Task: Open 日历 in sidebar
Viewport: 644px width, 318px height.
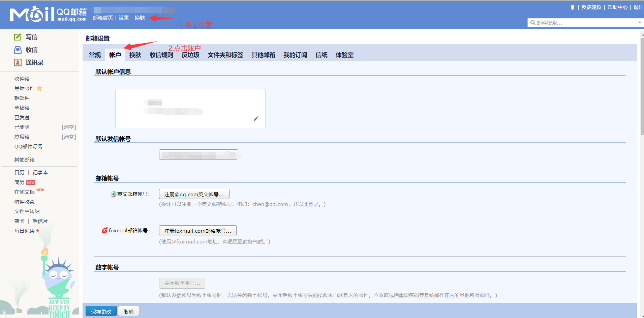Action: pyautogui.click(x=19, y=173)
